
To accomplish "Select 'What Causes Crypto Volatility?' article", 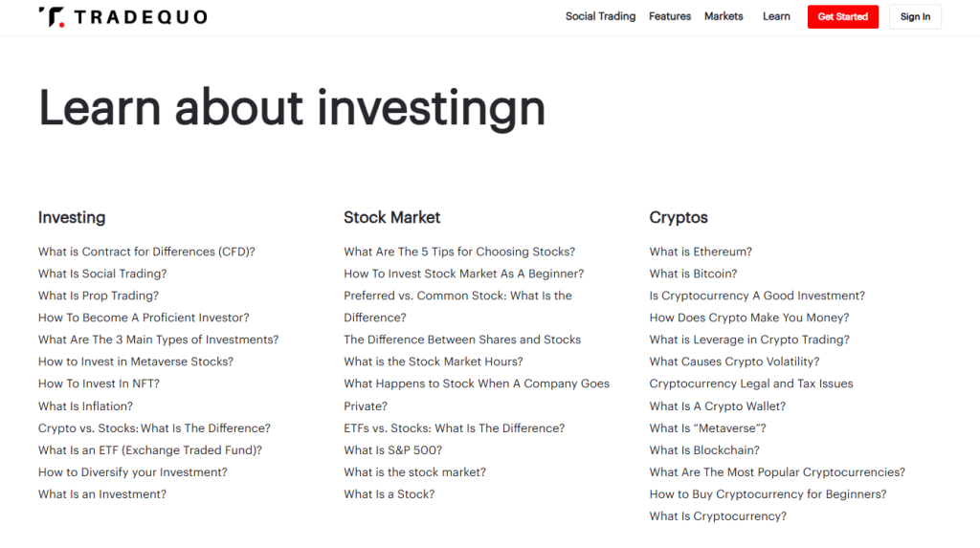I will click(734, 362).
